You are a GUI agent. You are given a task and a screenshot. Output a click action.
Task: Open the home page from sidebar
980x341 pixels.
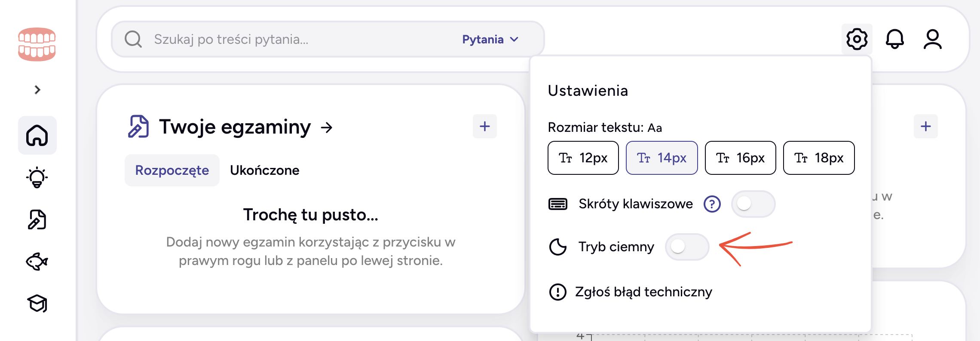click(x=37, y=135)
